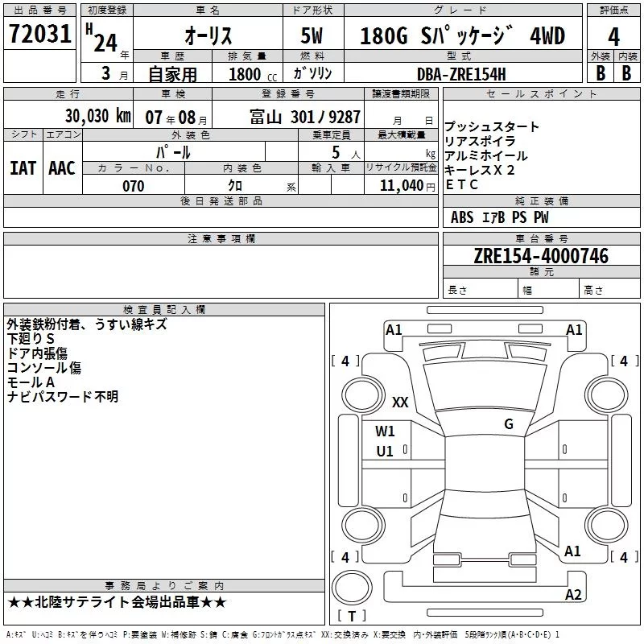Select color number 070

click(x=134, y=186)
